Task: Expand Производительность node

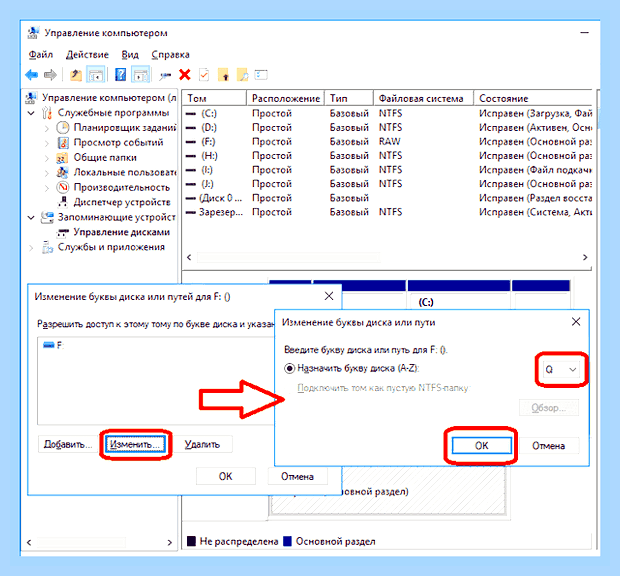Action: point(47,187)
